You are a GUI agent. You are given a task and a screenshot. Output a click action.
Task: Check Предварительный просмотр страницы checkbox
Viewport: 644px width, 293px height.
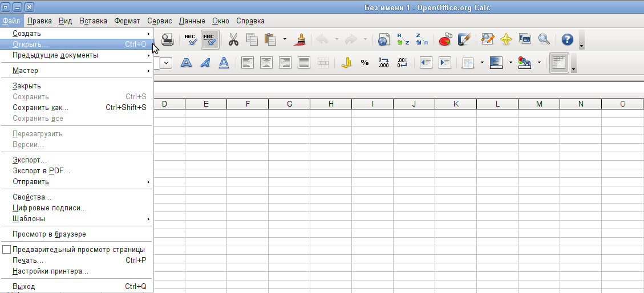[x=7, y=250]
